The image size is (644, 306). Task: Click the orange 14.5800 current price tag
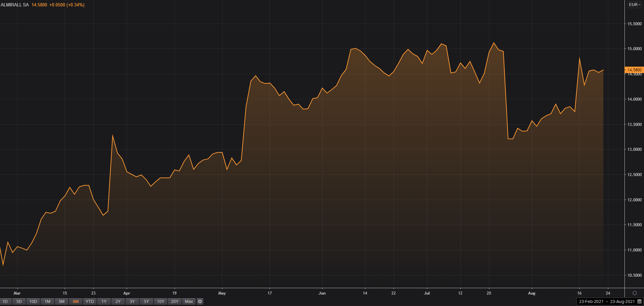click(x=634, y=70)
